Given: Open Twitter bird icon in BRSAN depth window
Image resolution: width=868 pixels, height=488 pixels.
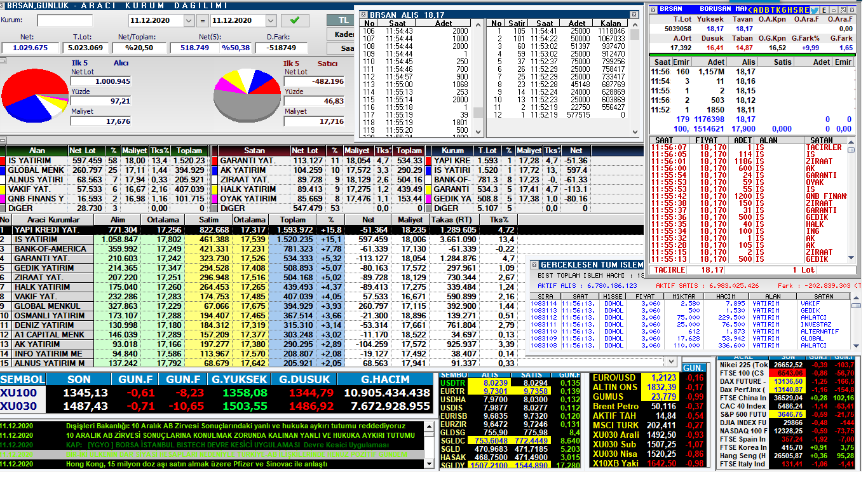Looking at the screenshot, I should 814,10.
